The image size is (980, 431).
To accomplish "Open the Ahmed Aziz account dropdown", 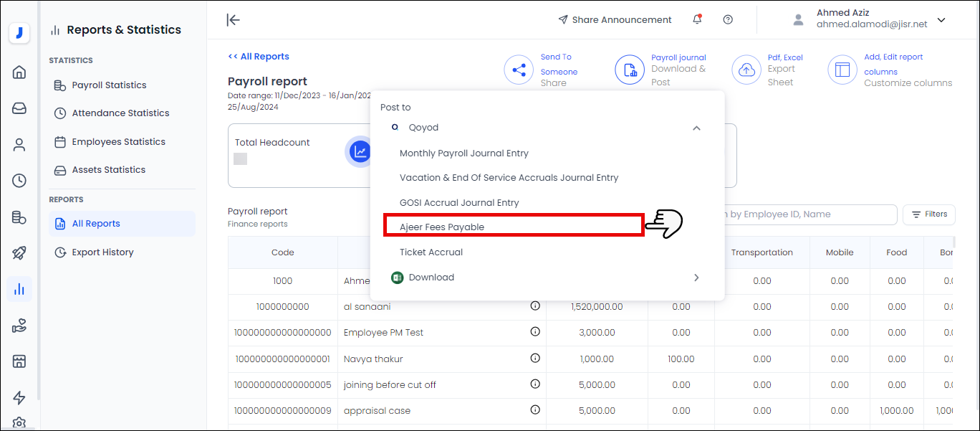I will click(x=941, y=20).
